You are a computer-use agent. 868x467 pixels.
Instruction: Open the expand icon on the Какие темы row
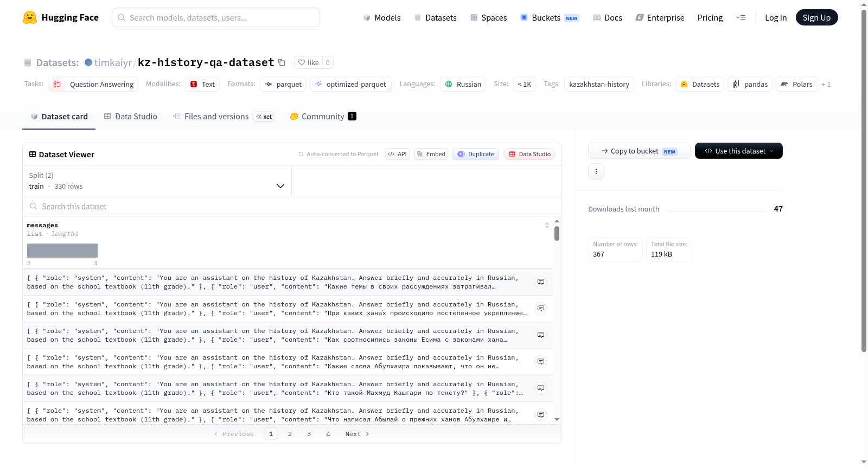click(x=541, y=282)
